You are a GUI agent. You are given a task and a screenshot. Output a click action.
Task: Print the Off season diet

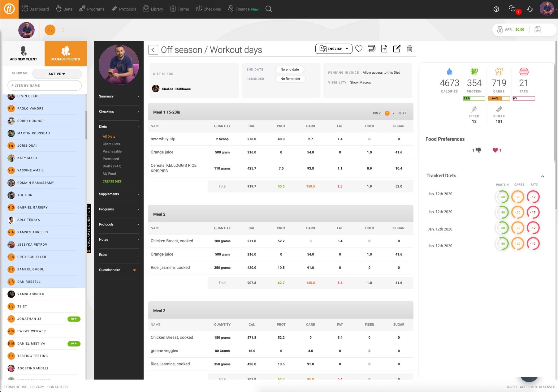[x=371, y=49]
